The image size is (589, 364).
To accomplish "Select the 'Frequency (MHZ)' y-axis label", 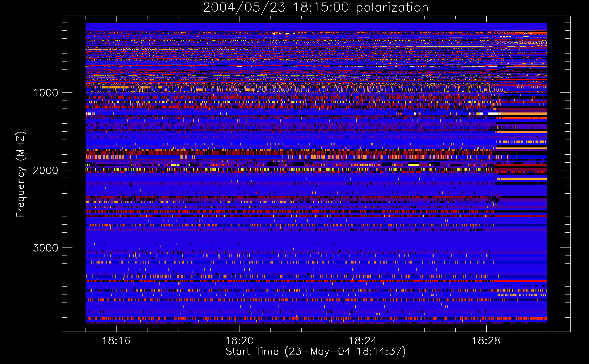I will coord(20,175).
